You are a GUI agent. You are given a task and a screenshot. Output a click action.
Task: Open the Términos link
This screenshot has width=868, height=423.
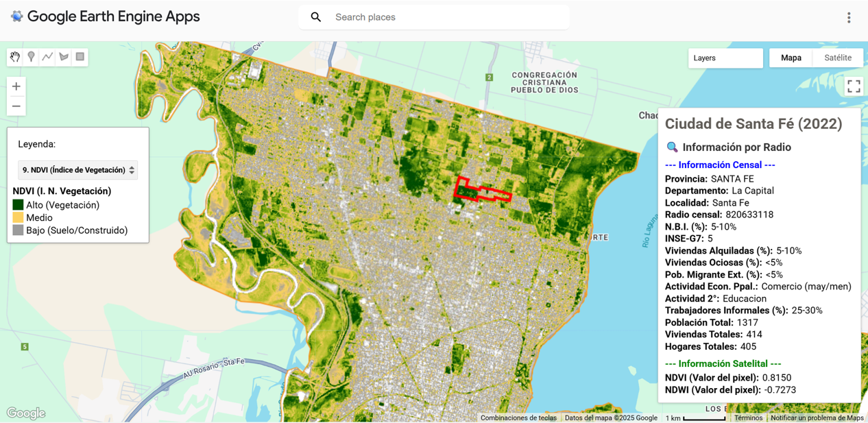point(748,418)
